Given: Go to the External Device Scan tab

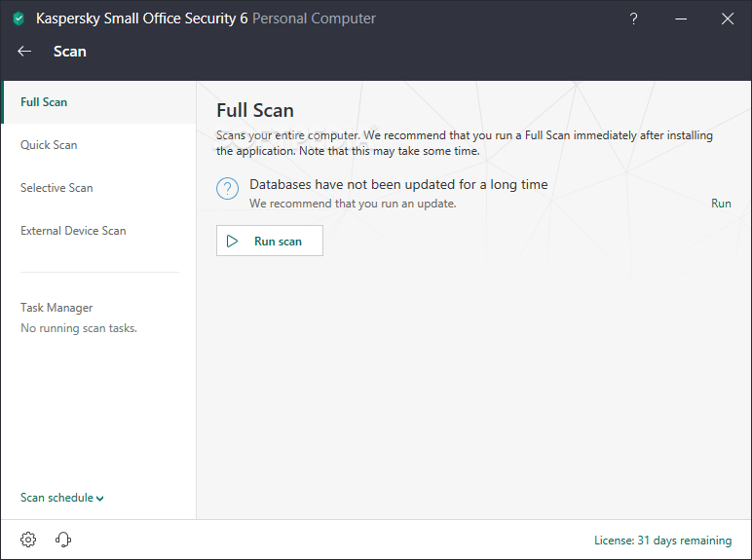Looking at the screenshot, I should pyautogui.click(x=73, y=231).
